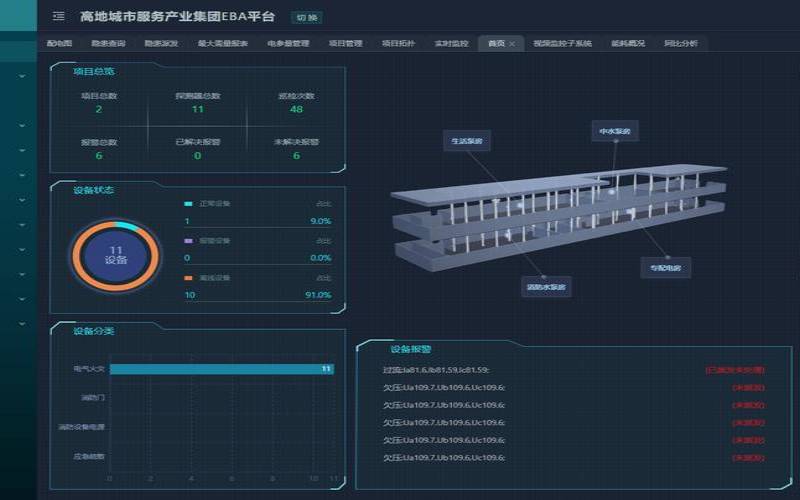Viewport: 800px width, 500px height.
Task: Click the 探测器总数 value 11
Action: point(198,109)
